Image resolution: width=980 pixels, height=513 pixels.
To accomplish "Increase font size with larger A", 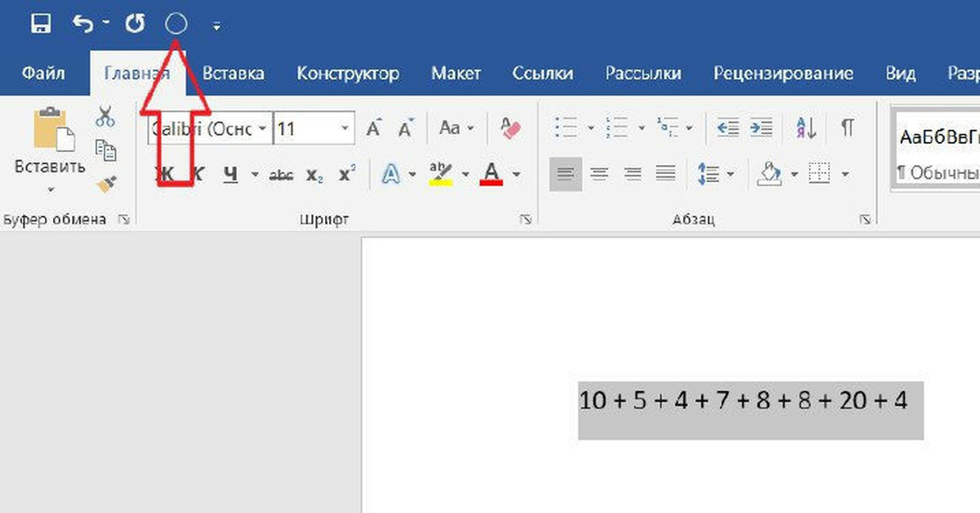I will (x=374, y=127).
